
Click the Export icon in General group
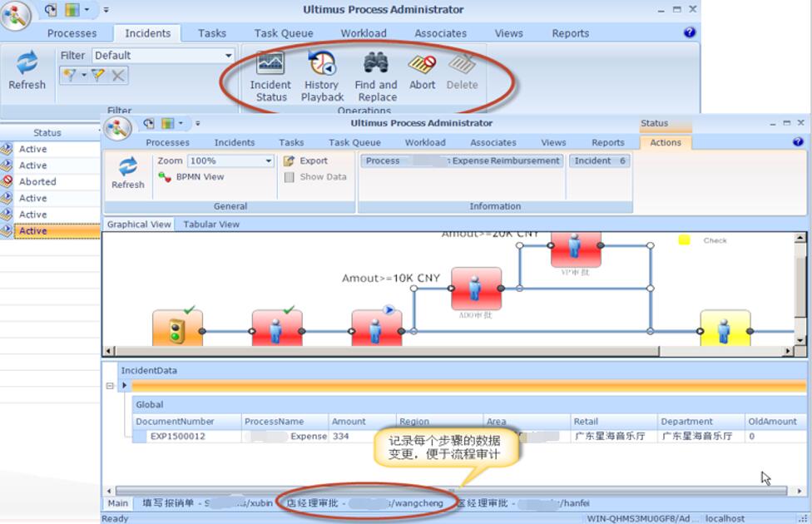point(289,161)
